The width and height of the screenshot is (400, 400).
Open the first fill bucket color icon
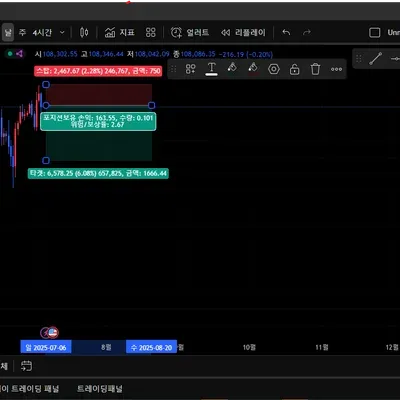point(232,68)
